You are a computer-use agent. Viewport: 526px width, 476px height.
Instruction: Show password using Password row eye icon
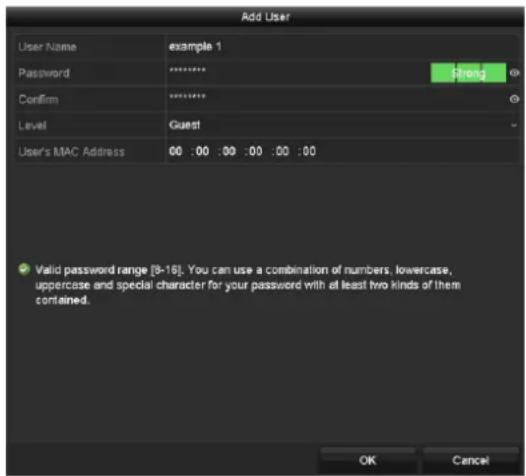point(514,73)
